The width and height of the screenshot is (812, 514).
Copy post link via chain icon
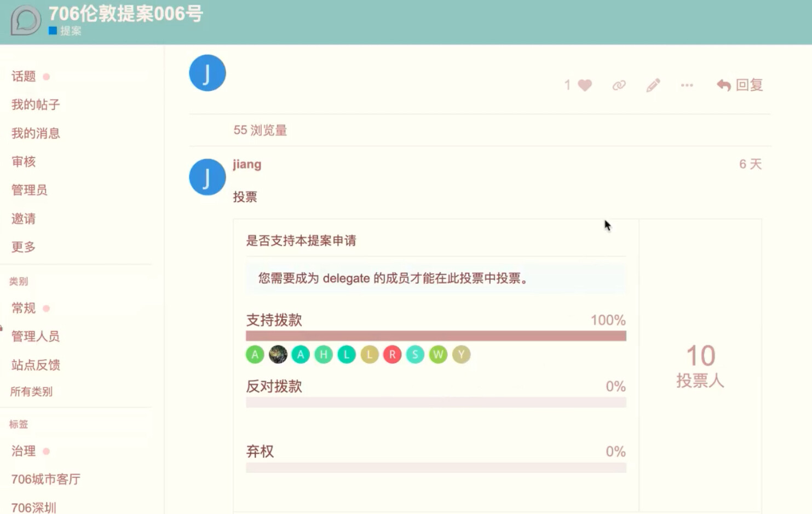click(x=619, y=85)
